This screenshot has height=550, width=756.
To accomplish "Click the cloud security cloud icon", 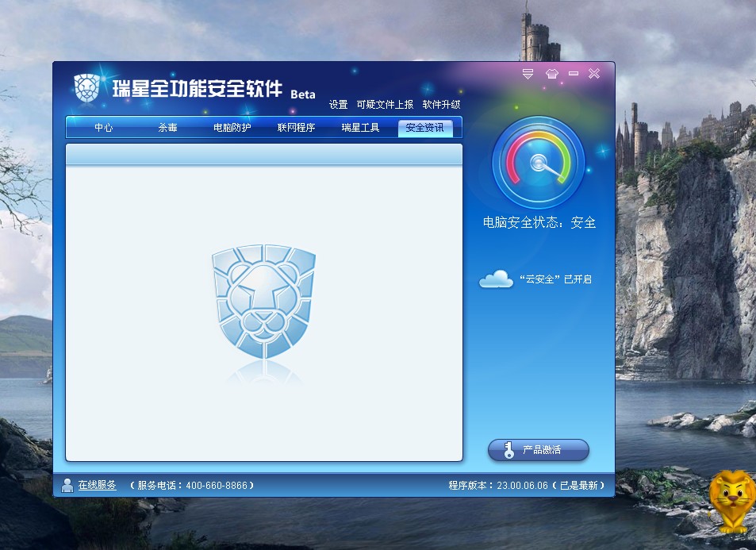I will pyautogui.click(x=496, y=279).
